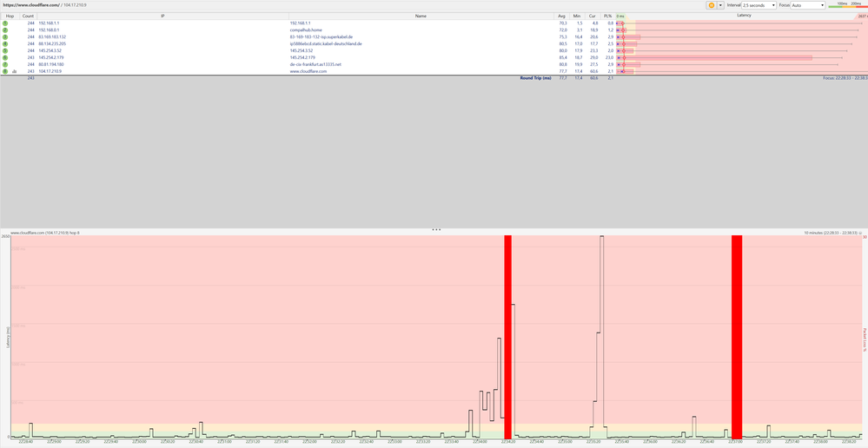
Task: Select the Avg value 85,4 for hop 6
Action: [x=564, y=57]
